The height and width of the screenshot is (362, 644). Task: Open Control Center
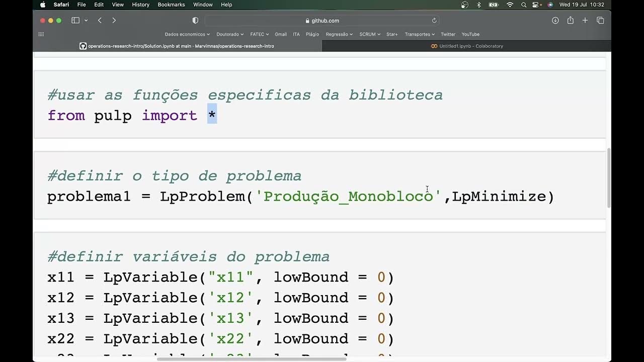(x=536, y=5)
